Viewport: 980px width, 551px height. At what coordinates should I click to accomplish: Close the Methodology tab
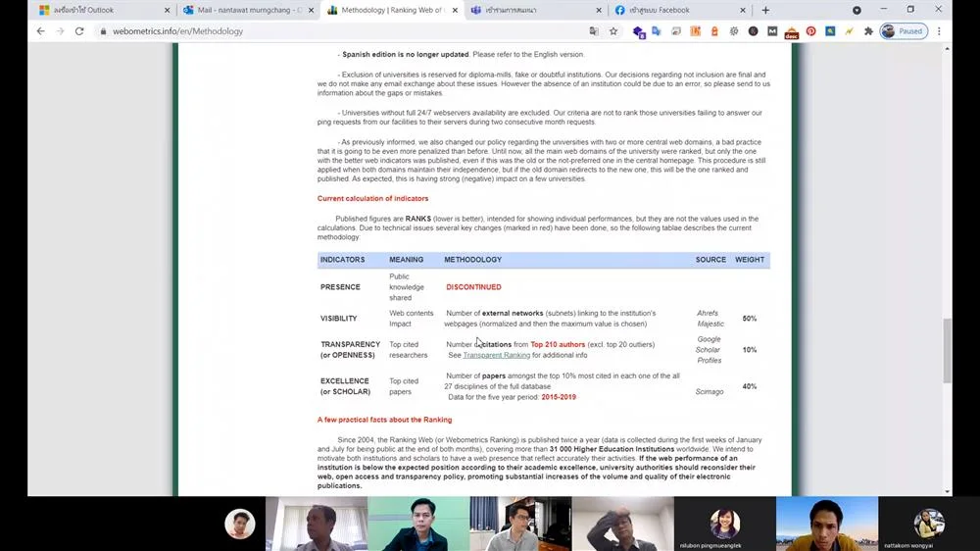tap(455, 10)
